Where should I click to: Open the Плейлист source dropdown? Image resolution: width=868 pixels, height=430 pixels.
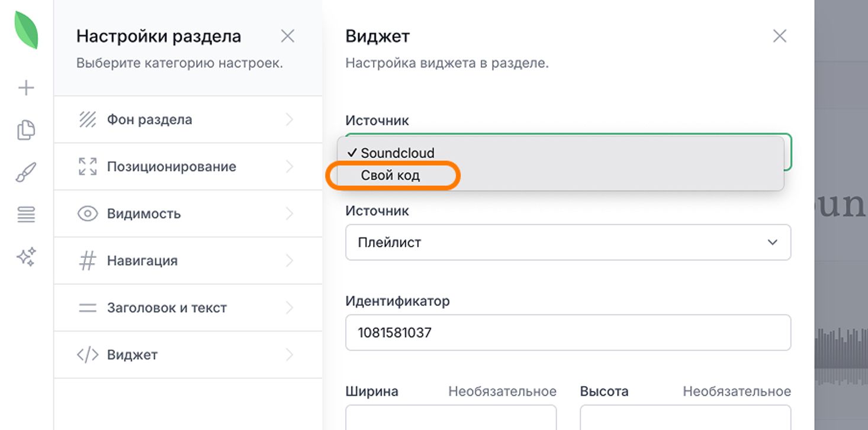568,243
